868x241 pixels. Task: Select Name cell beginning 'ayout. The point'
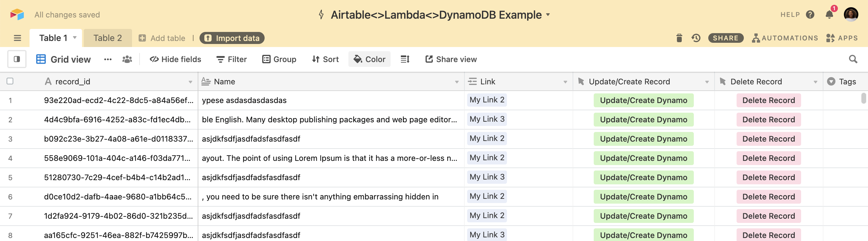point(331,158)
